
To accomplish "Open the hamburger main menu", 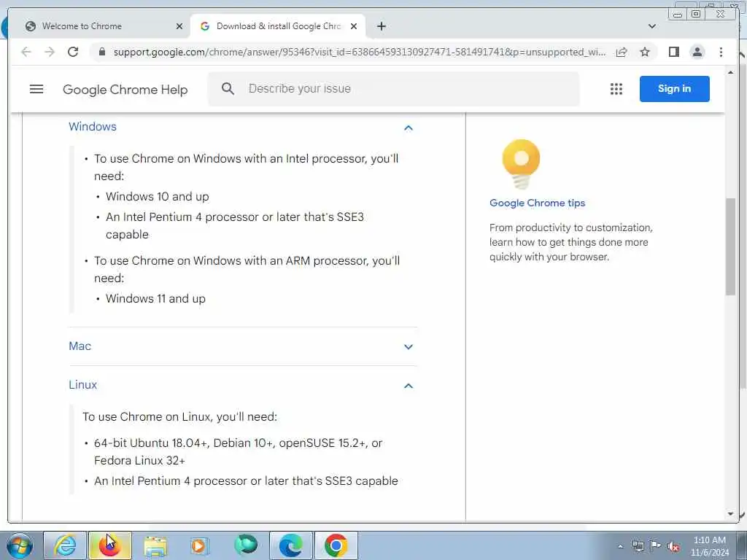I will 36,89.
